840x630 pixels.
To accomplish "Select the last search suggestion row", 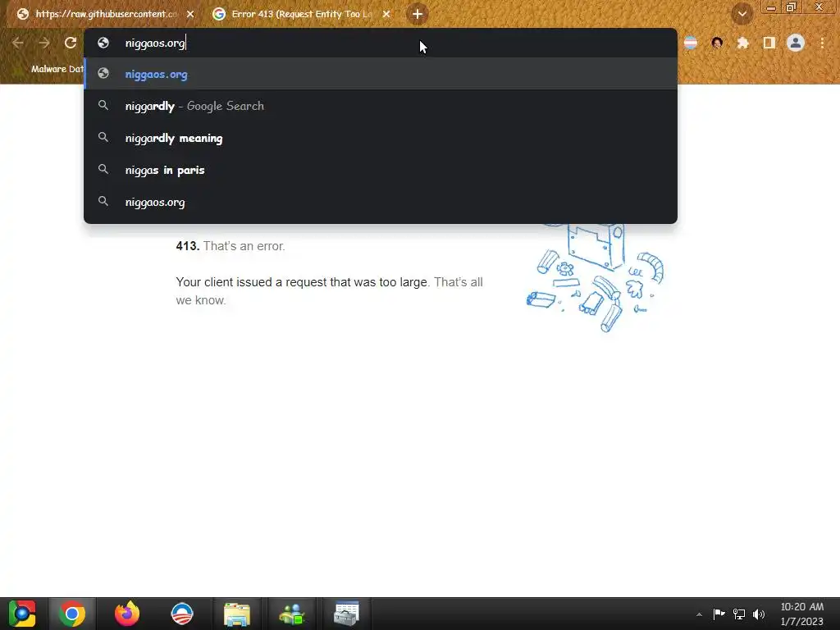I will (x=381, y=202).
